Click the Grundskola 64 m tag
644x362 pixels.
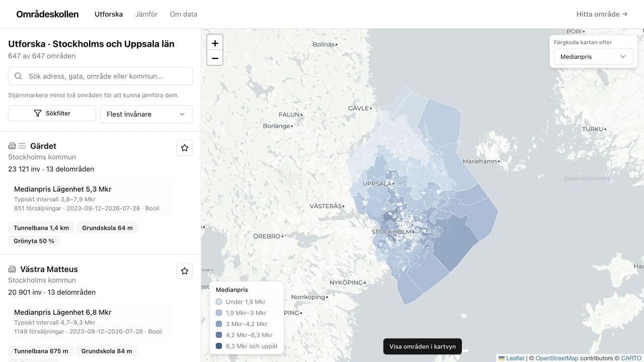[107, 228]
